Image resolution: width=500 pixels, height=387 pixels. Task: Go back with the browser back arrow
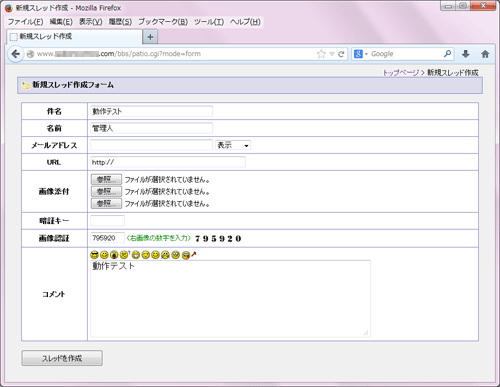pyautogui.click(x=15, y=54)
